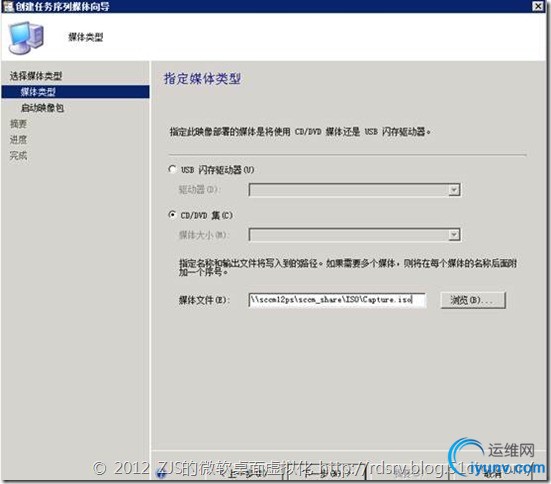Screen dimensions: 551x484
Task: Click the 取消 cancel button
Action: pyautogui.click(x=492, y=474)
